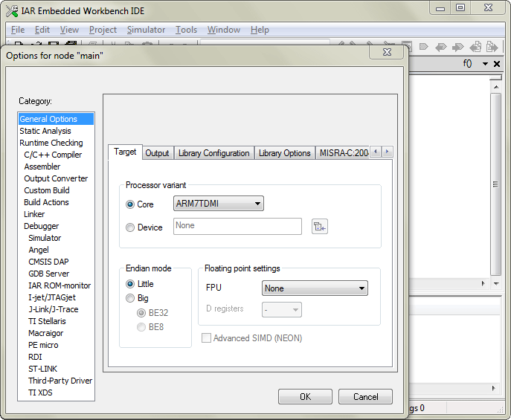Choose Little endian mode
511x420 pixels.
coord(130,284)
